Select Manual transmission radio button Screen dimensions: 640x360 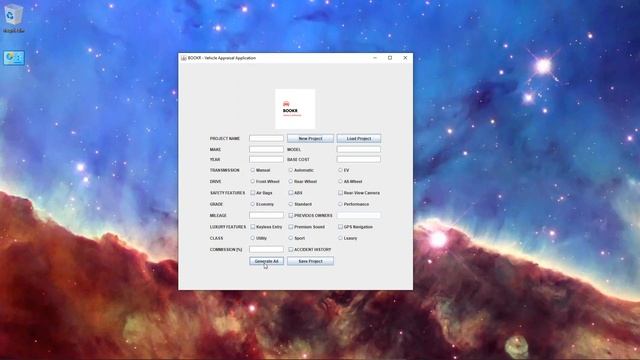pos(253,170)
